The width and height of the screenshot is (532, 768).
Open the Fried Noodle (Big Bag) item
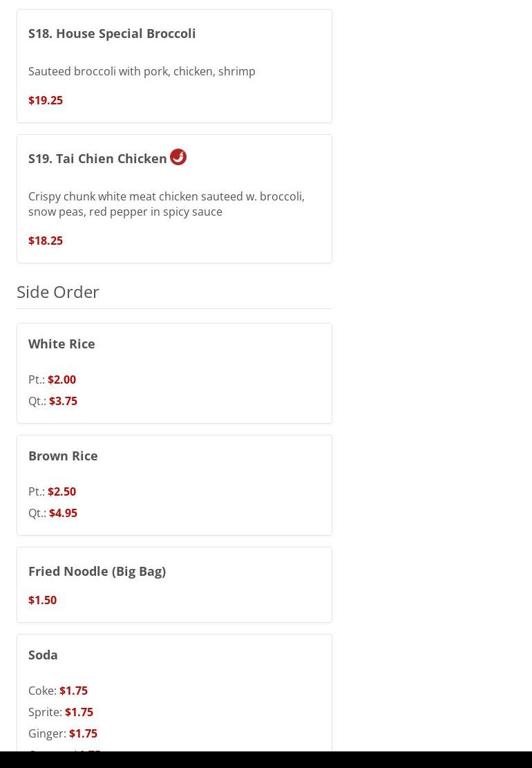pyautogui.click(x=97, y=571)
